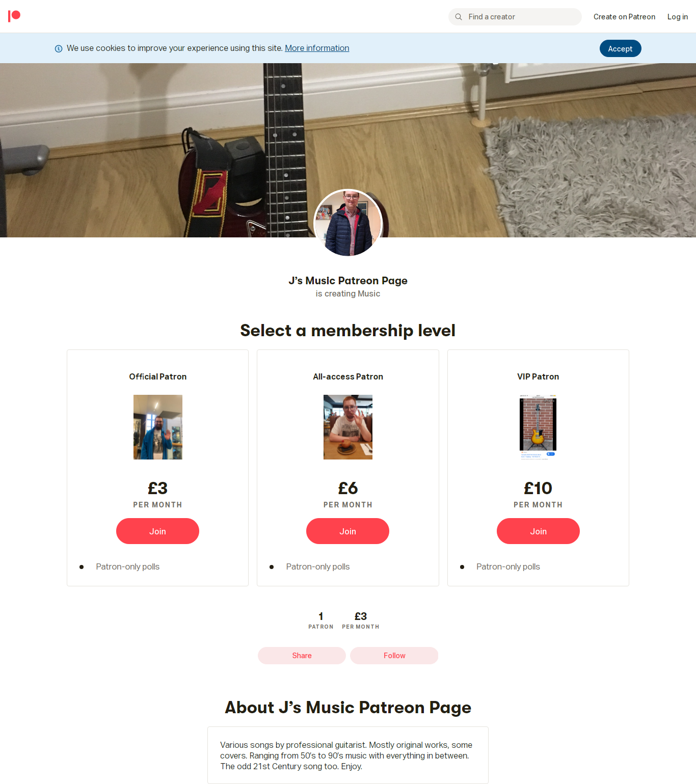Join the £3 Official Patron tier
Image resolution: width=696 pixels, height=784 pixels.
(x=157, y=531)
